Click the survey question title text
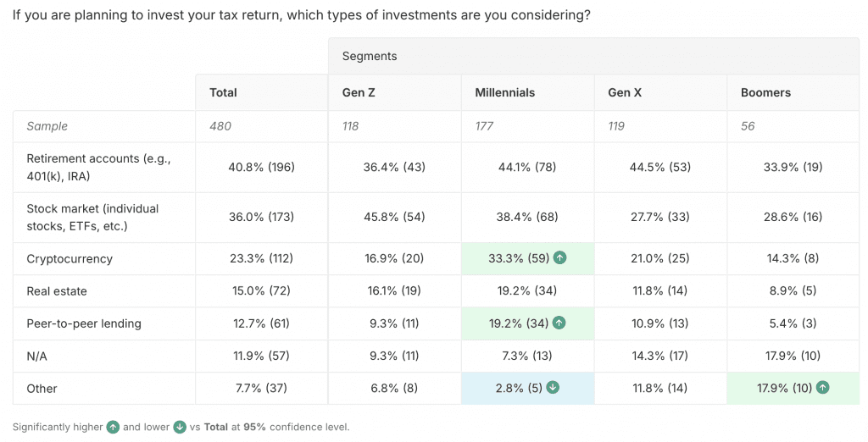Image resolution: width=868 pixels, height=442 pixels. tap(301, 16)
